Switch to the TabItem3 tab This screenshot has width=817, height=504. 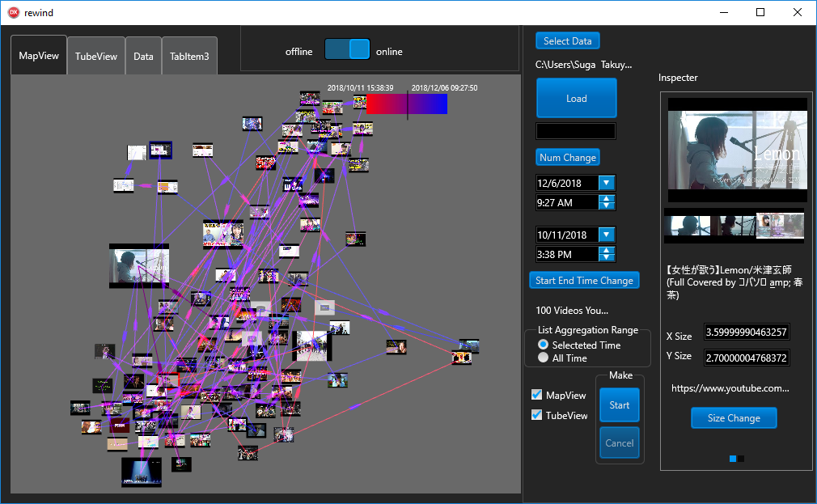point(189,57)
